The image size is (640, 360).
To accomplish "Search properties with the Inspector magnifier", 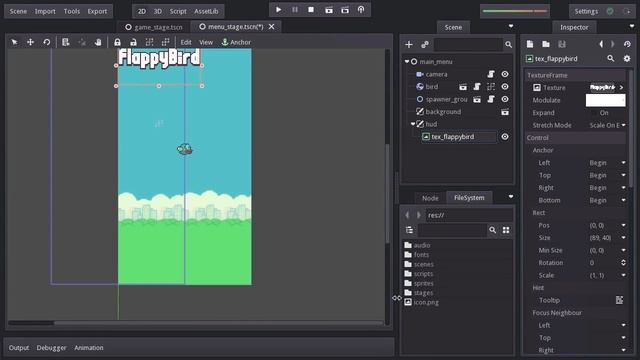I will click(611, 59).
